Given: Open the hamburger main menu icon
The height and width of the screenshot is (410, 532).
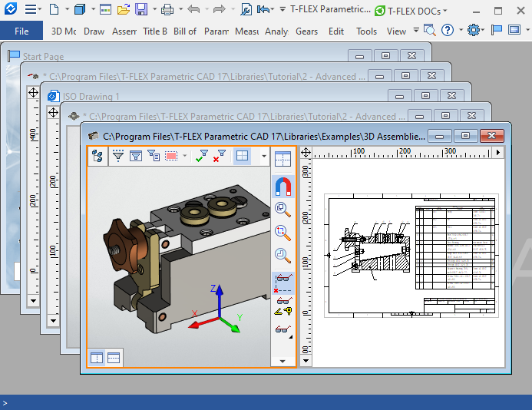Looking at the screenshot, I should (31, 9).
